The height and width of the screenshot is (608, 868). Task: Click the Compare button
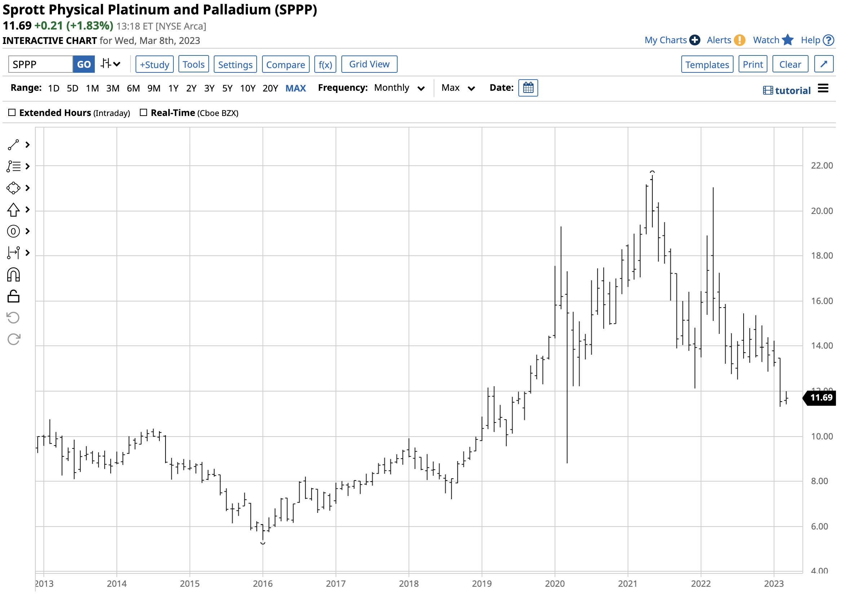point(286,64)
